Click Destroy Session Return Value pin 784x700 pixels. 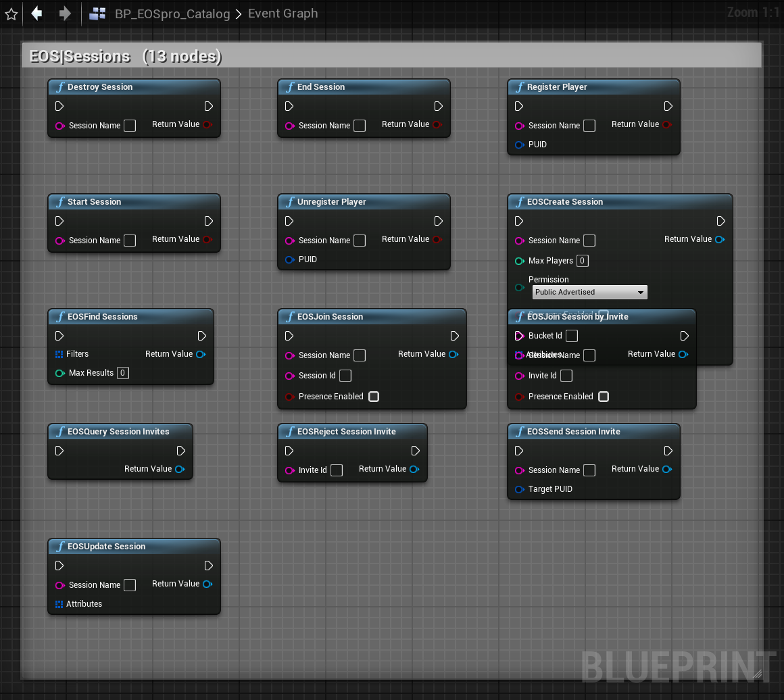click(x=207, y=124)
